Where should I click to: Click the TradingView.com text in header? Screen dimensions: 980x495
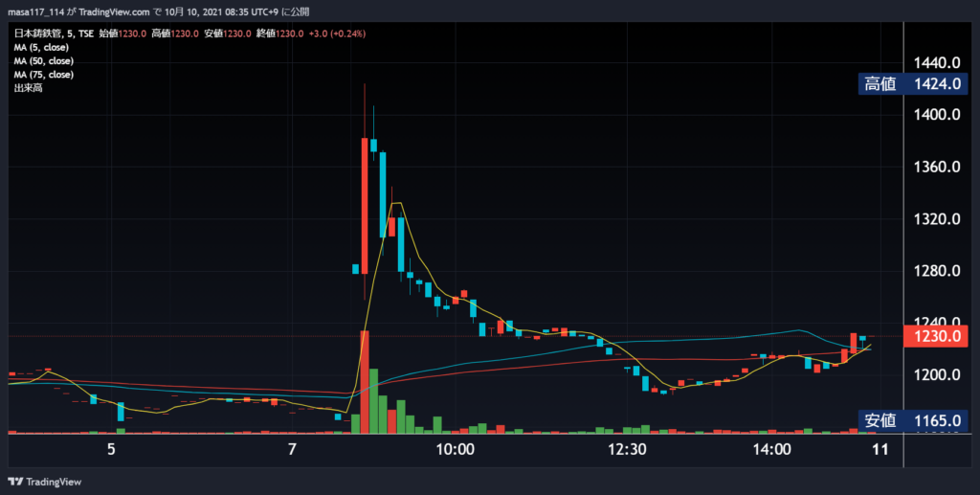[115, 11]
